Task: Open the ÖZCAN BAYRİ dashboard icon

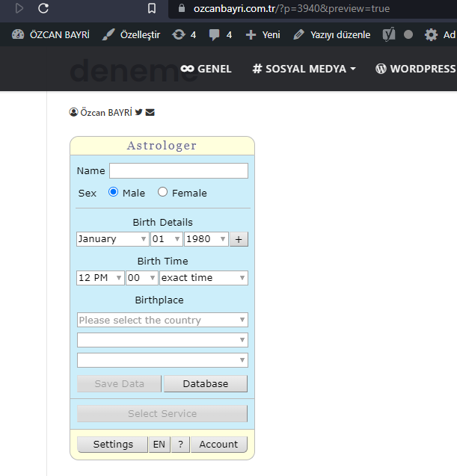Action: (18, 34)
